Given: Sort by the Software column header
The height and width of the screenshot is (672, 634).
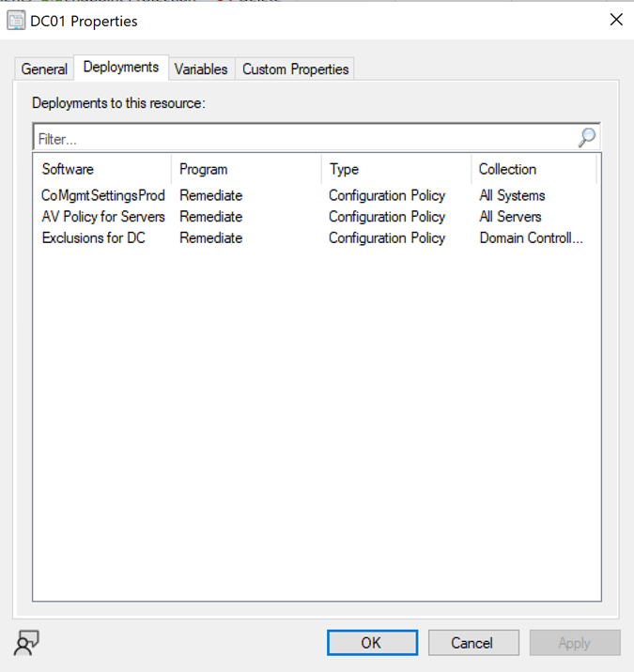Looking at the screenshot, I should click(101, 169).
